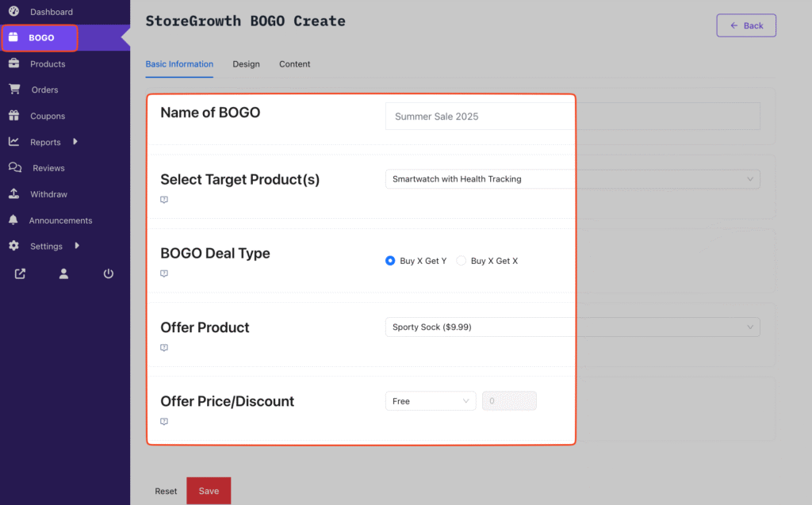
Task: Click the Products briefcase icon
Action: tap(13, 63)
